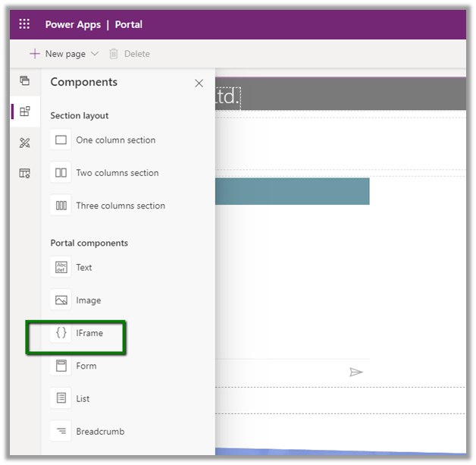Image resolution: width=476 pixels, height=465 pixels.
Task: Open the Pages icon in left rail
Action: [25, 80]
